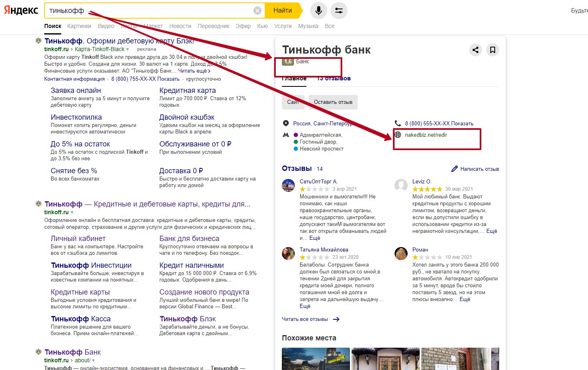
Task: Click arrow icon next to Читать все отзывы
Action: 336,319
